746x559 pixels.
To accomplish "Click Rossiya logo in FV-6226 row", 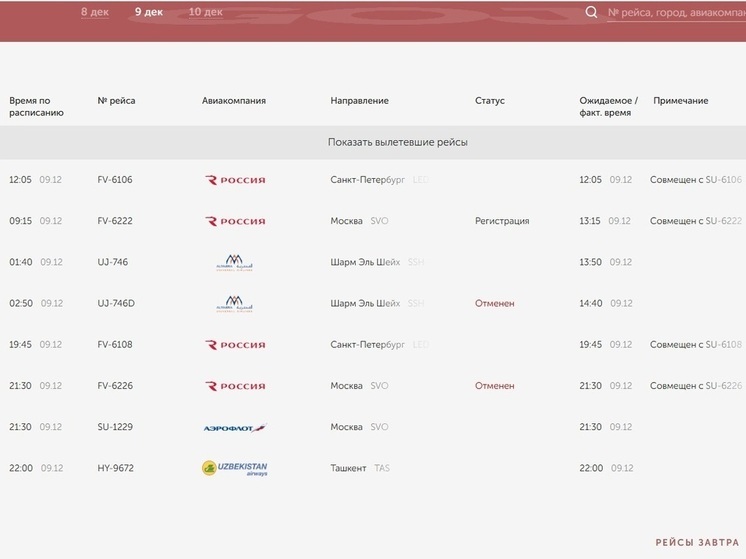I will coord(235,386).
